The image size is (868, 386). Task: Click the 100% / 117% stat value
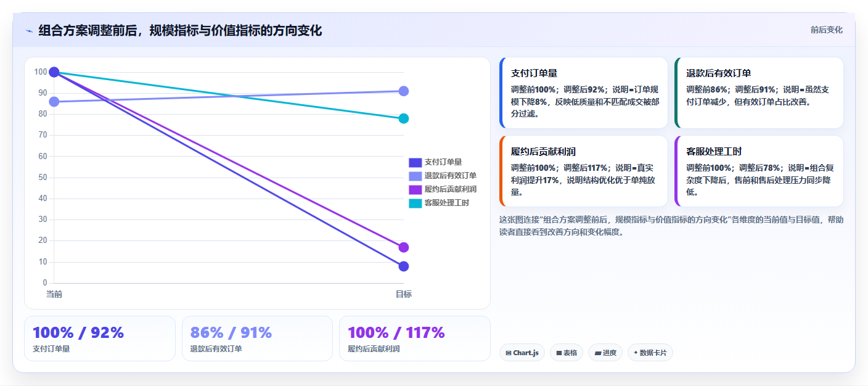click(x=396, y=332)
